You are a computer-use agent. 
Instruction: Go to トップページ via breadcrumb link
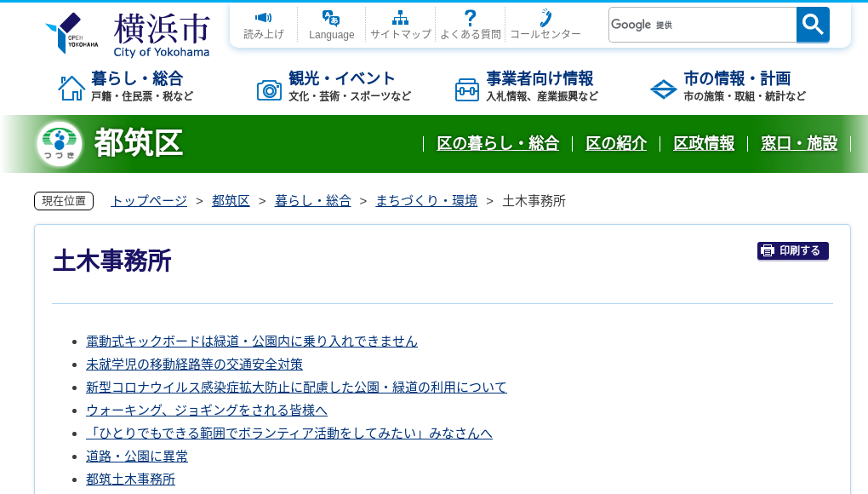tap(147, 201)
